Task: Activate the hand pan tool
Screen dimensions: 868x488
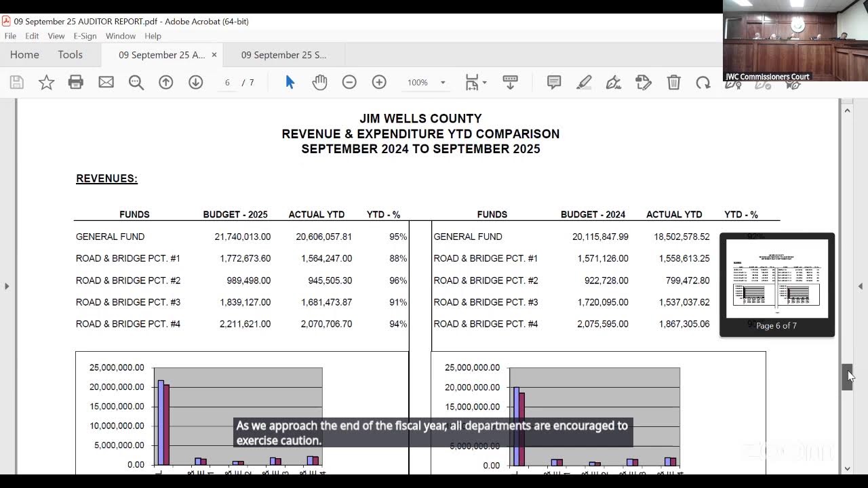Action: pyautogui.click(x=319, y=83)
